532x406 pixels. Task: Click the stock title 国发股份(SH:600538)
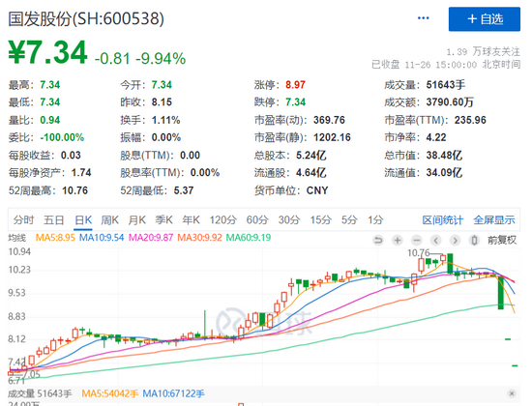pos(86,18)
